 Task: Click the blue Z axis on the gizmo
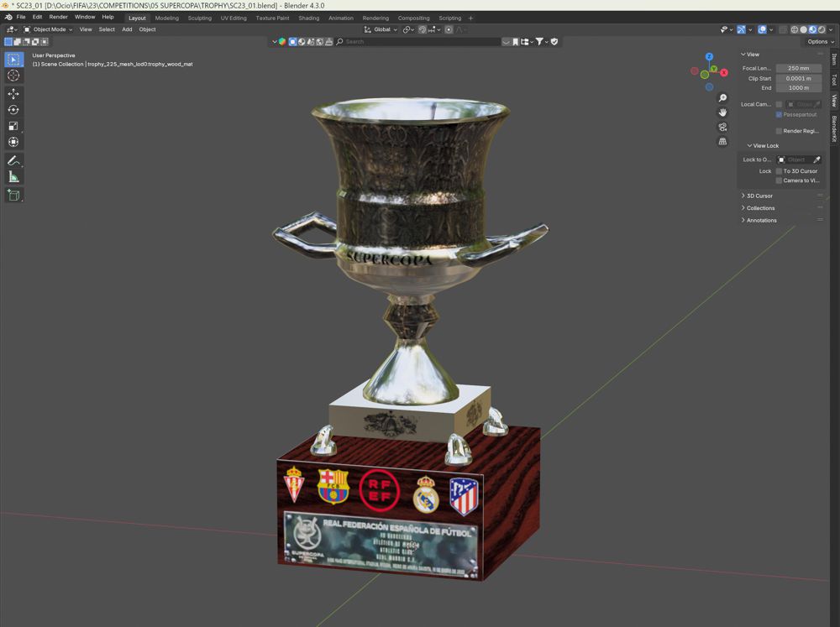click(x=709, y=57)
